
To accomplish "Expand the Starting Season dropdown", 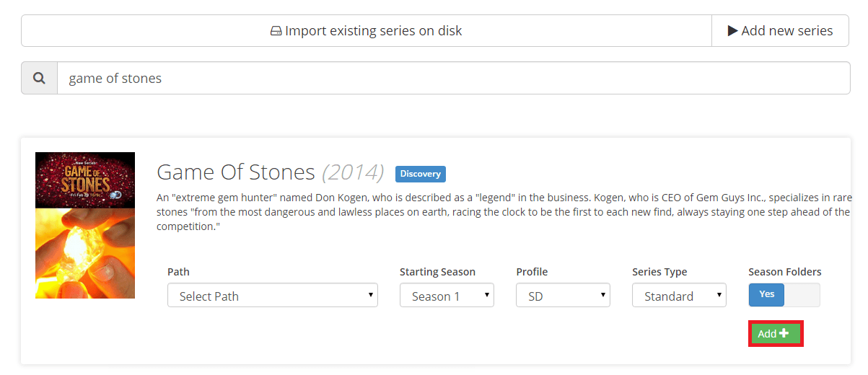I will coord(447,296).
